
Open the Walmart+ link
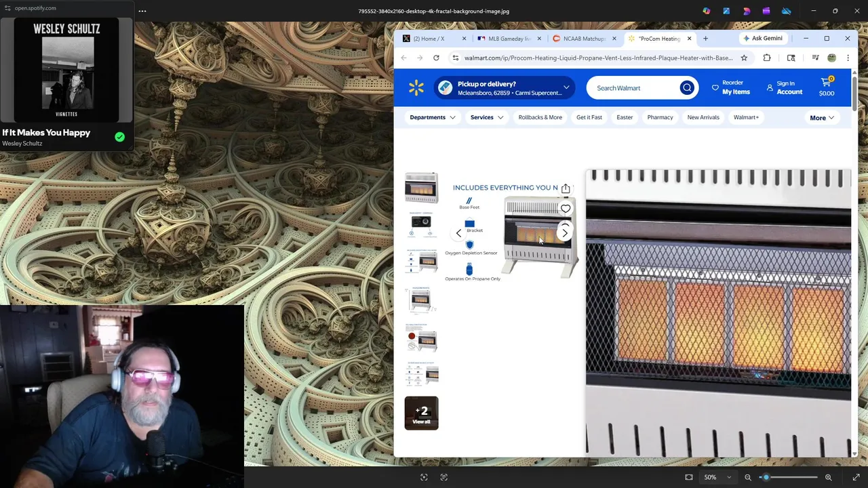[x=746, y=117]
